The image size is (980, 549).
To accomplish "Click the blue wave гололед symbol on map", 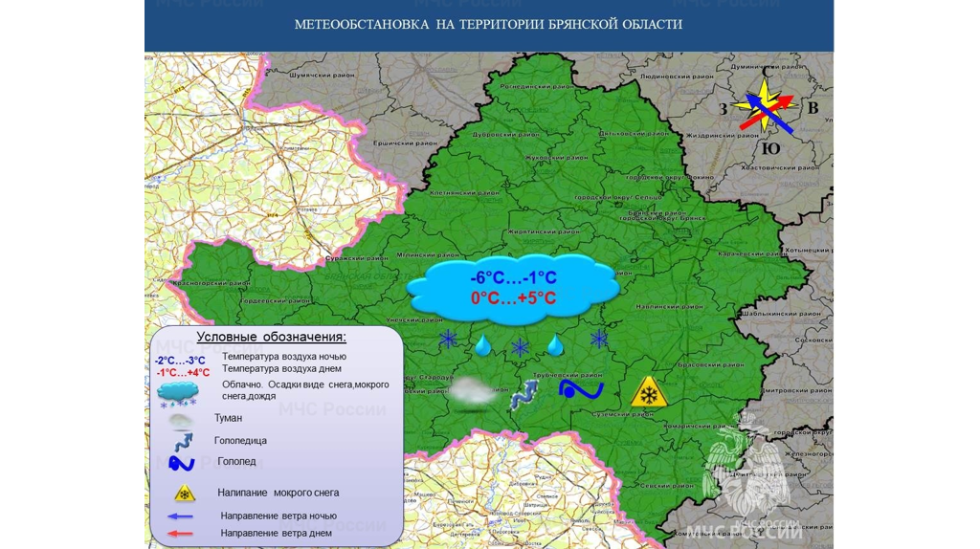I will 581,388.
